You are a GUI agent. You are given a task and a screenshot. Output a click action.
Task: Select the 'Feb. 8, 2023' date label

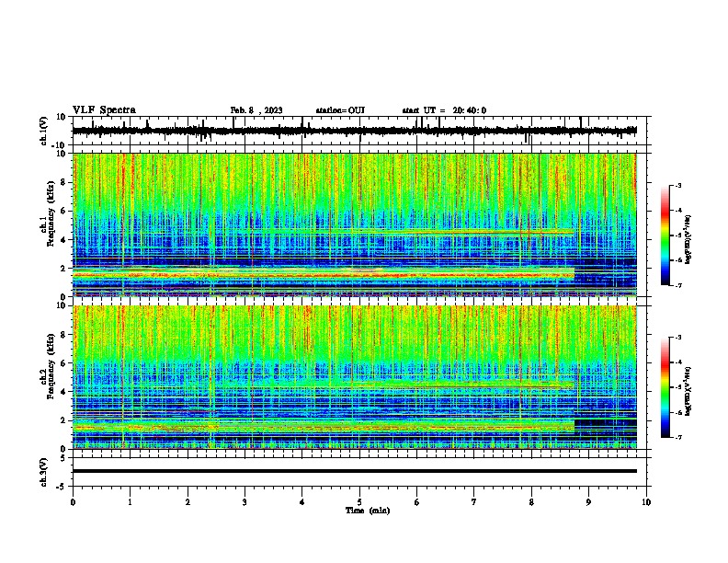click(x=256, y=110)
